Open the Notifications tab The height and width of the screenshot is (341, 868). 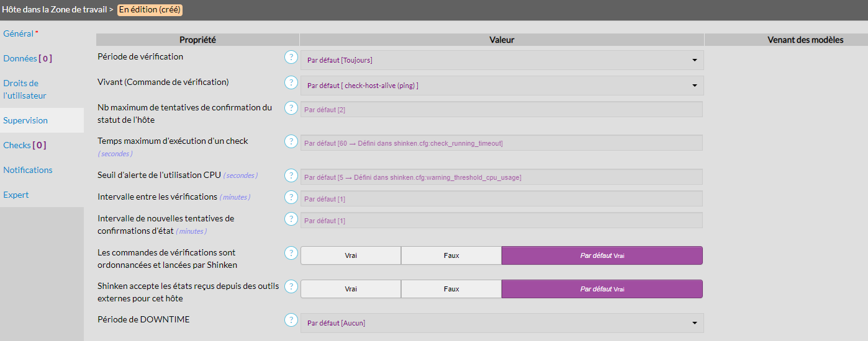pos(28,170)
